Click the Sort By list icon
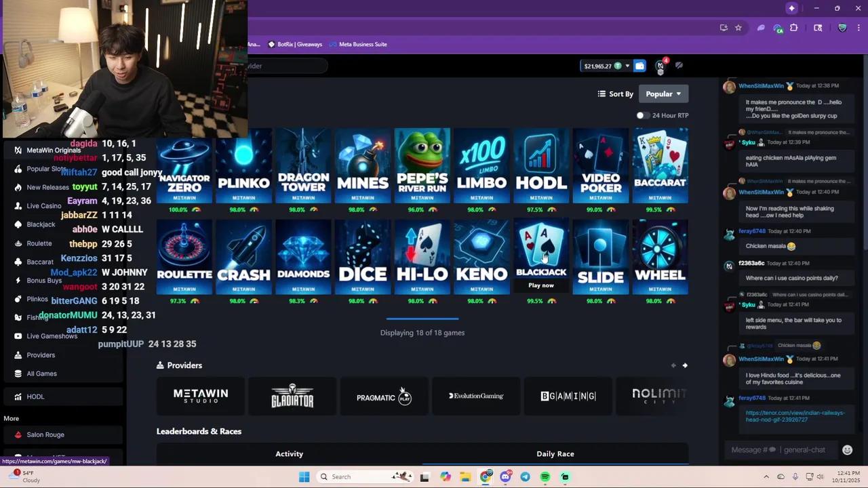The image size is (868, 488). click(601, 94)
